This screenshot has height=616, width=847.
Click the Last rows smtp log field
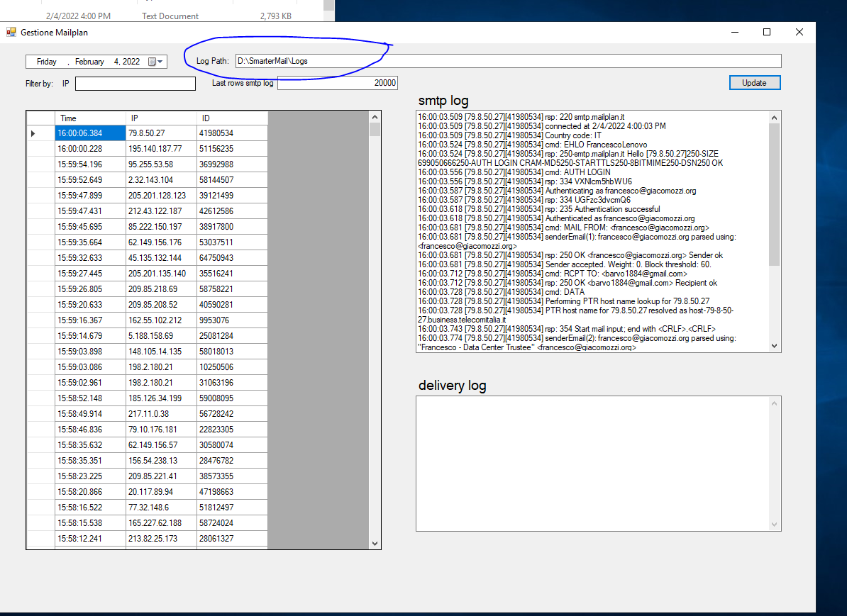click(x=338, y=83)
